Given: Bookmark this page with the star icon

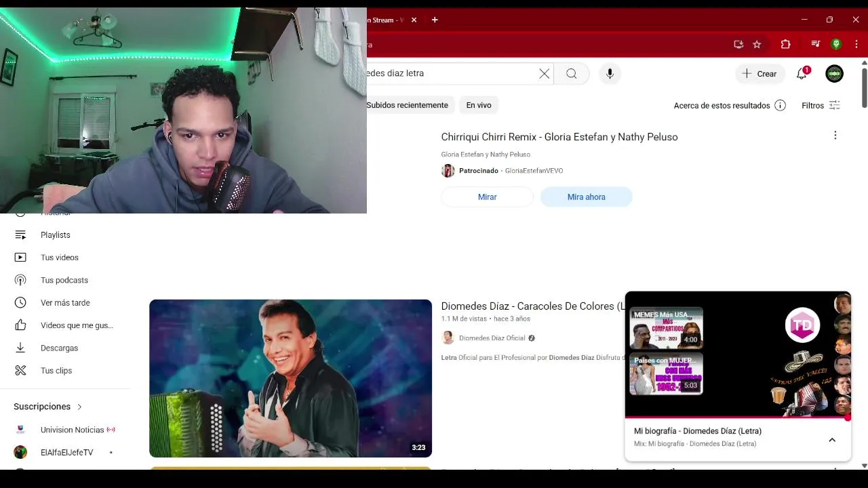Looking at the screenshot, I should click(x=757, y=44).
